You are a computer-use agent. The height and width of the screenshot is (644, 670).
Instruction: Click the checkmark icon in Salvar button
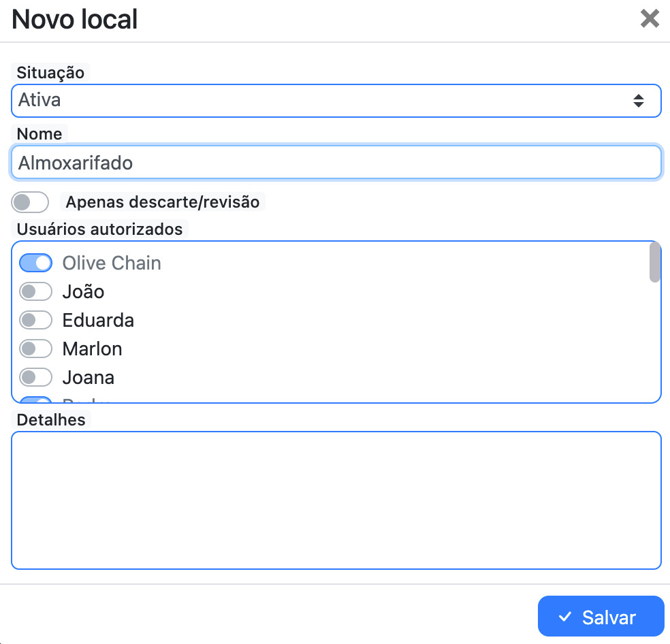(x=564, y=616)
